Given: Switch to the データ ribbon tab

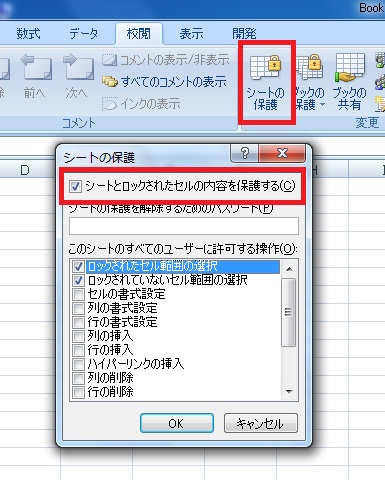Looking at the screenshot, I should tap(84, 34).
